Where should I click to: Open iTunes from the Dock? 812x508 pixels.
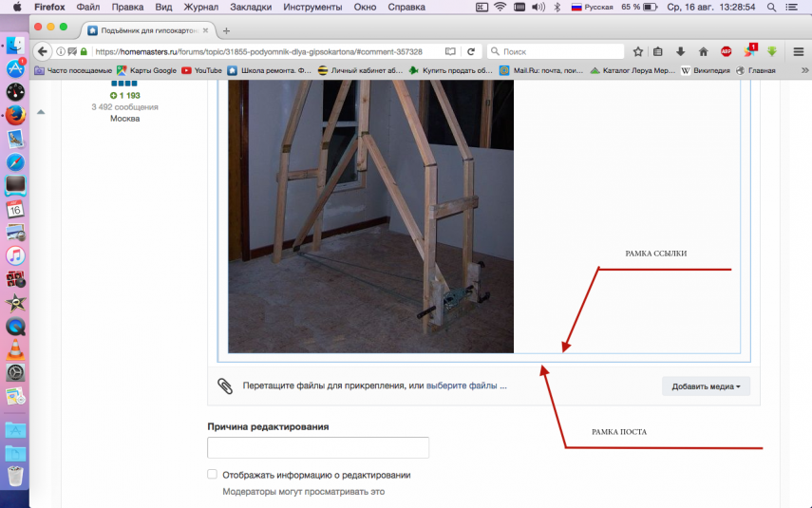15,256
